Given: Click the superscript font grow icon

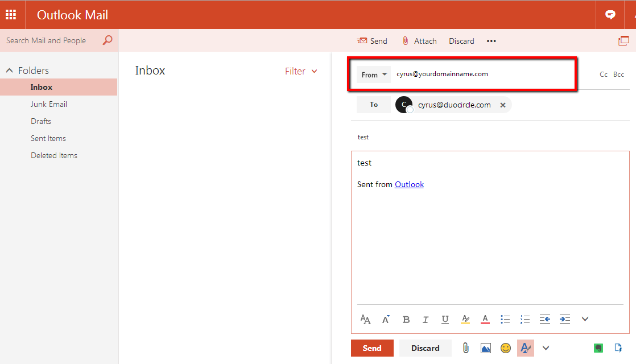Looking at the screenshot, I should click(x=386, y=320).
